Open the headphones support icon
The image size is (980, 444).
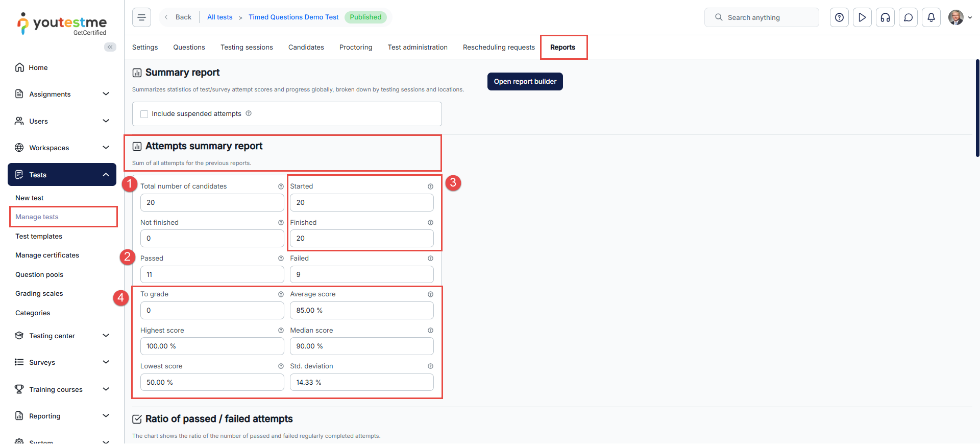(885, 17)
